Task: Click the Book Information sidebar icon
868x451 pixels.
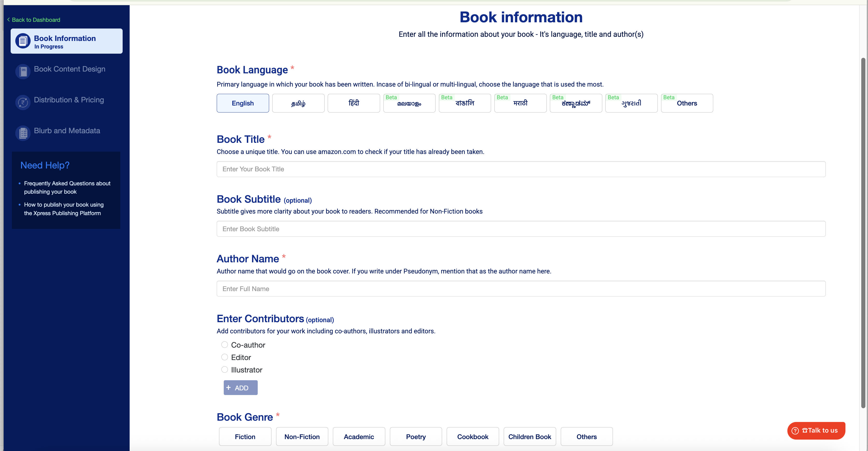Action: pyautogui.click(x=23, y=41)
